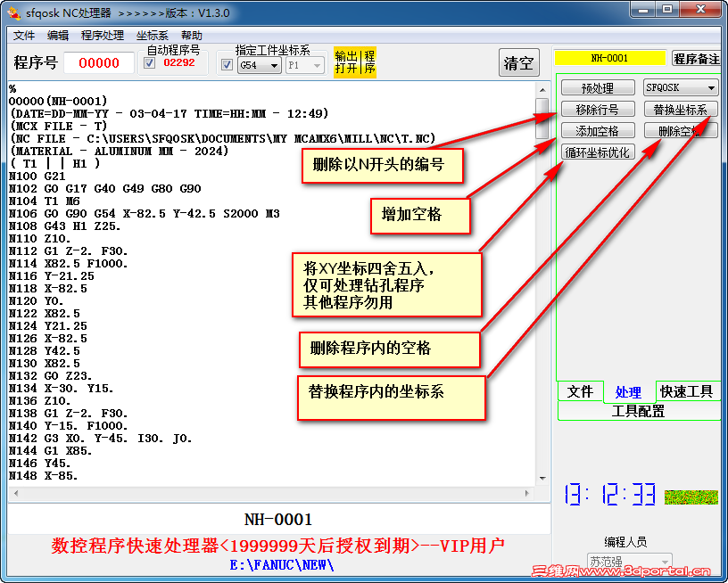Screen dimensions: 728x583
Task: Expand the 编程人员 dropdown showing 苏范强
Action: coord(629,562)
